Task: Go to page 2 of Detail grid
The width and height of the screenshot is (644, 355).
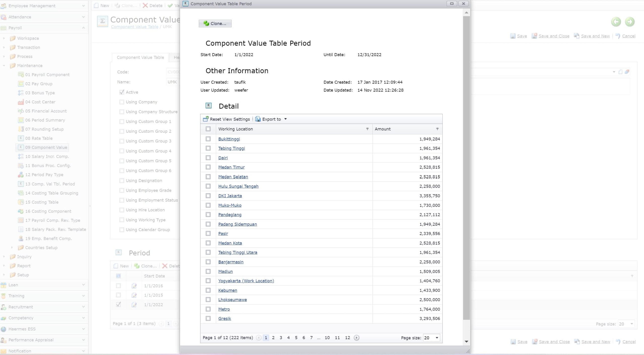Action: pos(273,338)
